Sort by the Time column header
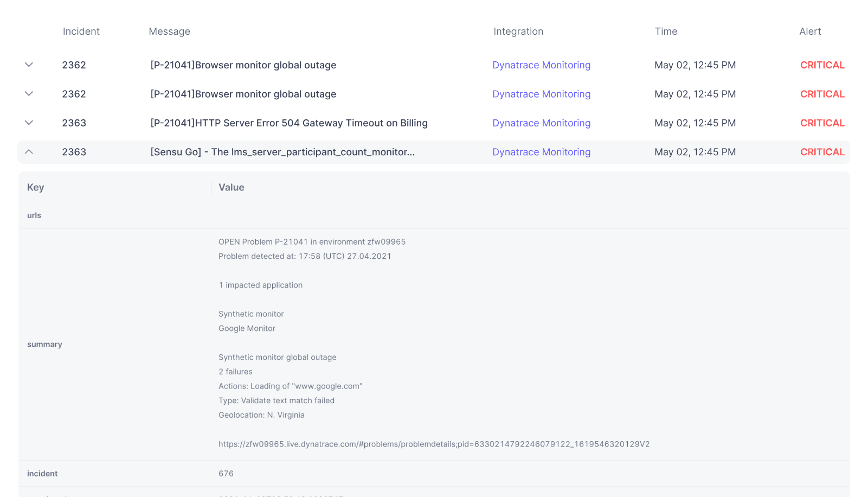The image size is (868, 497). tap(666, 31)
